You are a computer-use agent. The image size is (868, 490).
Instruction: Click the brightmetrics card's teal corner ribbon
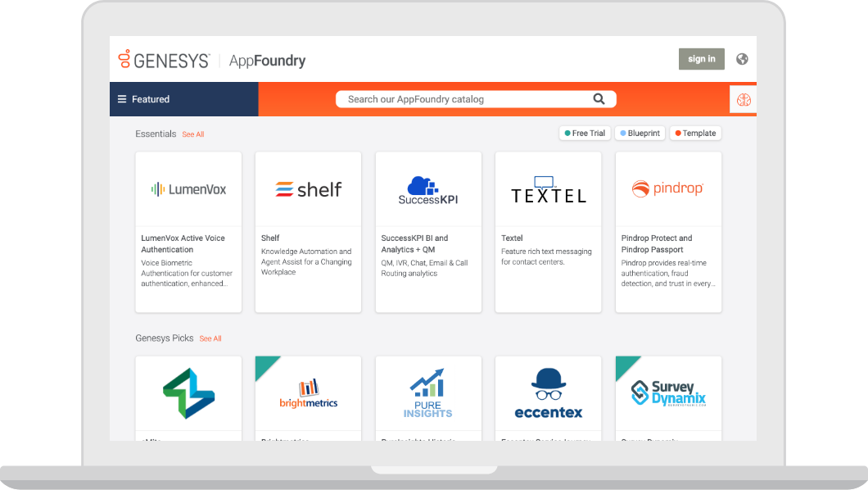pos(264,365)
